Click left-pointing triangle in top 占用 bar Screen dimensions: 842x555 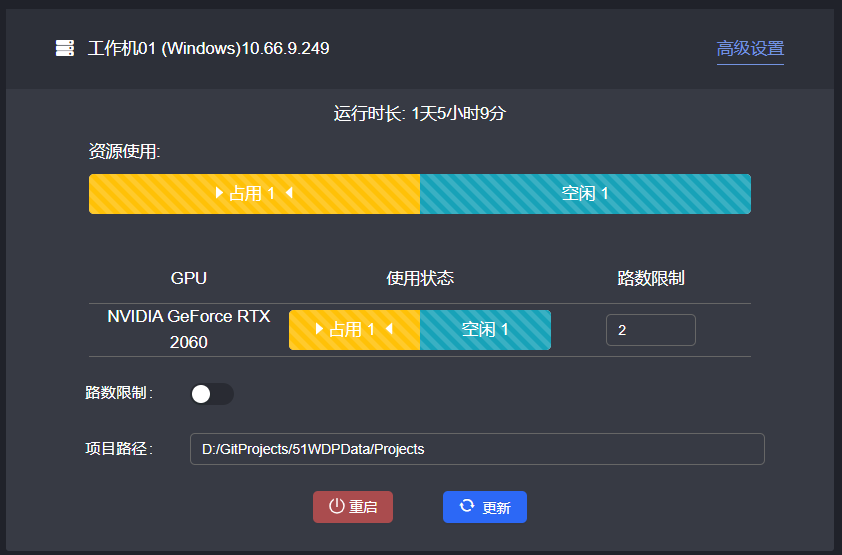(288, 194)
